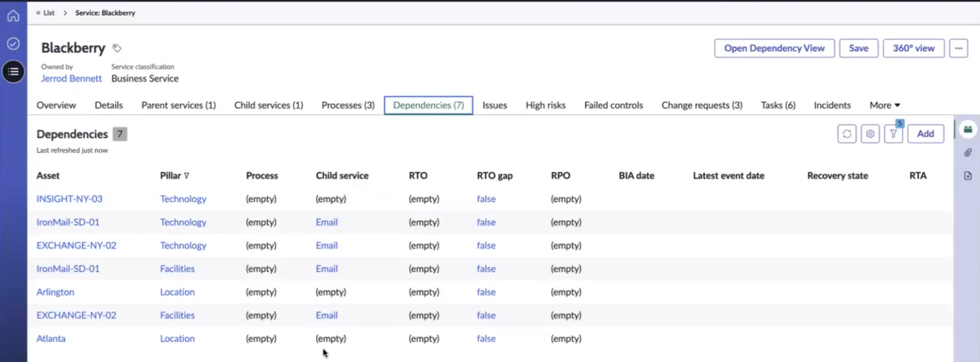Open the Processes (3) tab
The height and width of the screenshot is (362, 980).
point(348,105)
